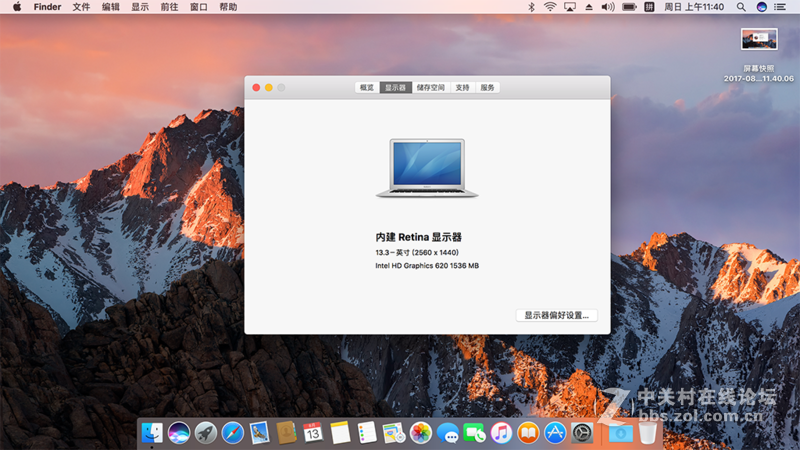Minimize the About This Mac window
Screen dimensions: 800x450
269,88
